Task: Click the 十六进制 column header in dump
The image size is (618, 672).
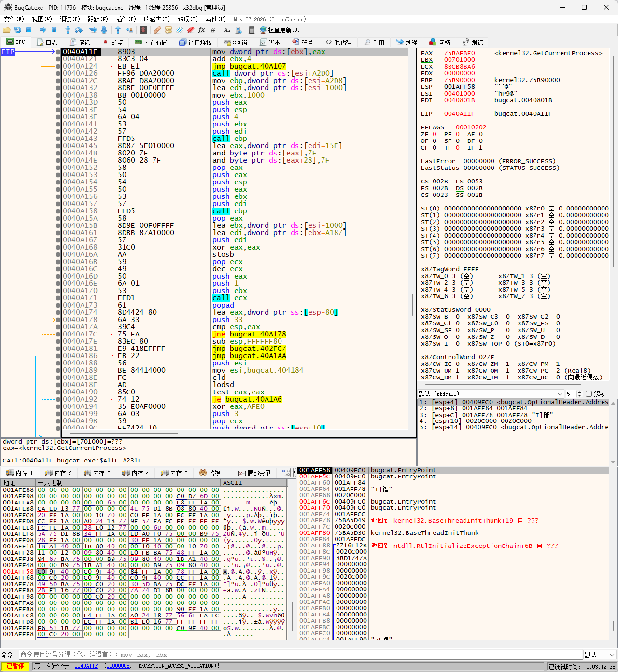Action: click(129, 483)
